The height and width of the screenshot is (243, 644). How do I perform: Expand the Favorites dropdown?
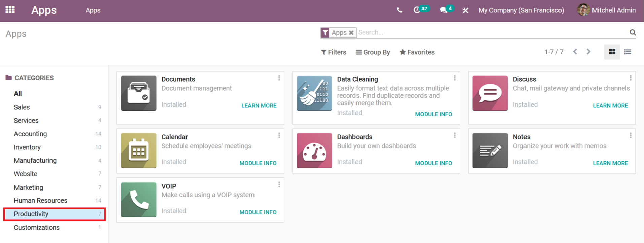417,52
